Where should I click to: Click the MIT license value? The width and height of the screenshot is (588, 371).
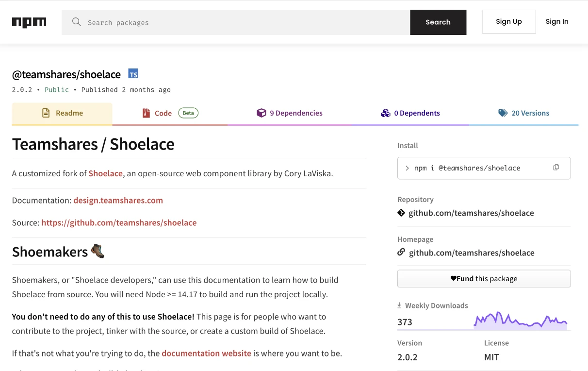[491, 357]
